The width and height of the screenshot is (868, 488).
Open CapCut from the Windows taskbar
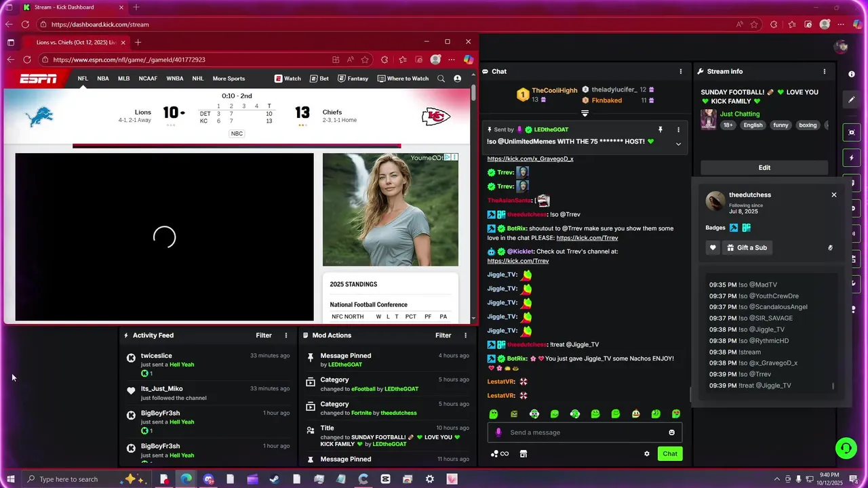[x=386, y=479]
